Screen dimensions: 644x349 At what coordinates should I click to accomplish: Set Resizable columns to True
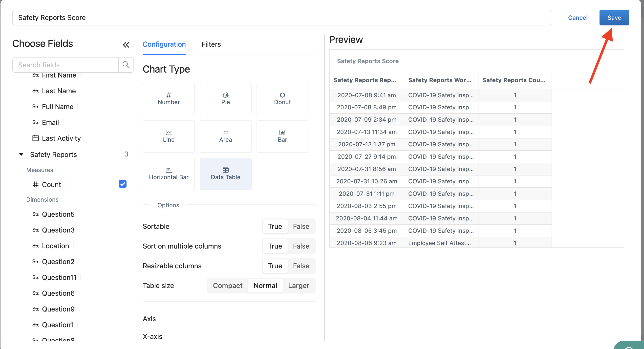pos(275,266)
